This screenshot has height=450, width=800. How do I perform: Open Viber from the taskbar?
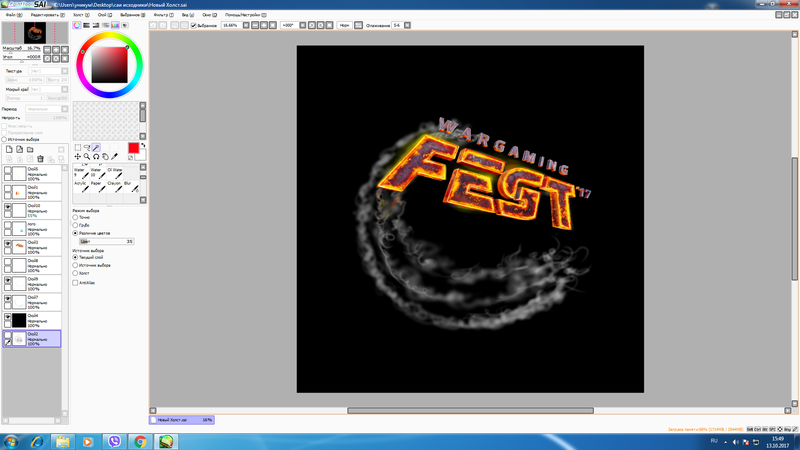point(114,442)
